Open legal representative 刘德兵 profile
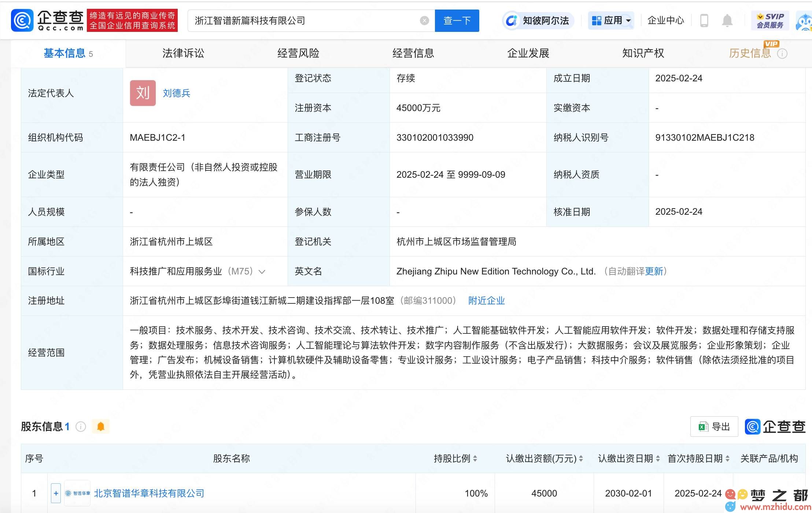Viewport: 812px width, 513px height. 177,93
